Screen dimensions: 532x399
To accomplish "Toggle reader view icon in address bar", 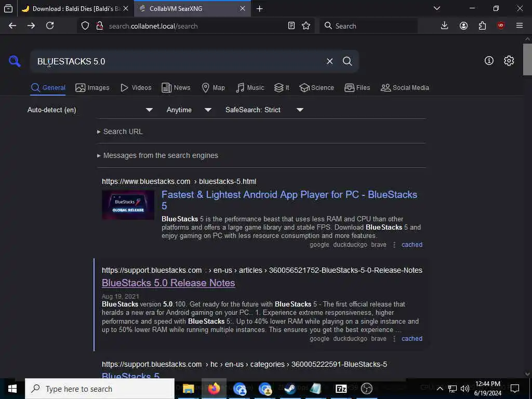I will click(291, 26).
